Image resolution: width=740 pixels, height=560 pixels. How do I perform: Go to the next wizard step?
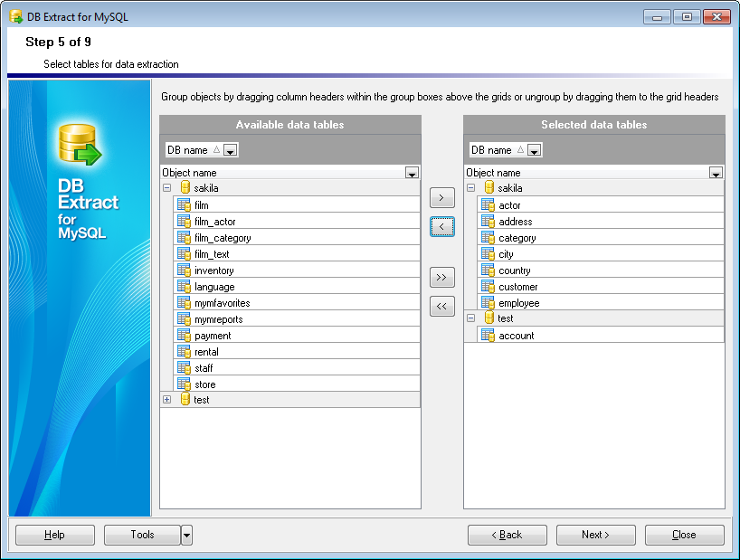[595, 535]
